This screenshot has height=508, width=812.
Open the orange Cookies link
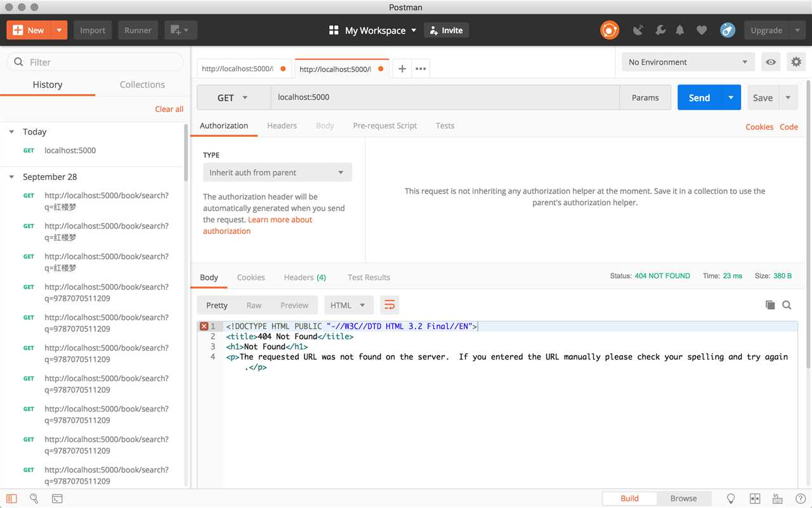(759, 127)
